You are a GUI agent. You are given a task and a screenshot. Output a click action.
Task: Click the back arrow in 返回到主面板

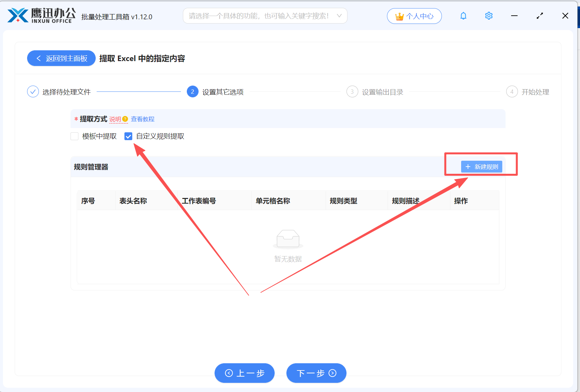tap(38, 58)
